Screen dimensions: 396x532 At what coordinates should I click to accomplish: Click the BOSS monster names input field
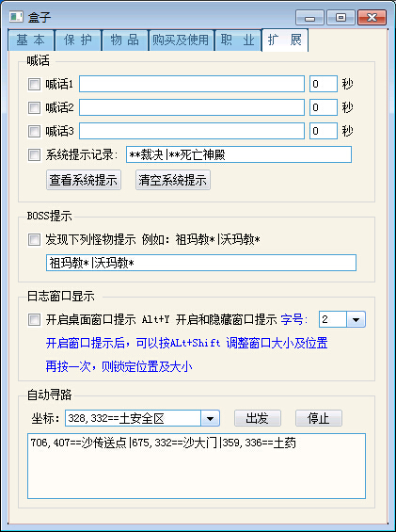tap(201, 263)
